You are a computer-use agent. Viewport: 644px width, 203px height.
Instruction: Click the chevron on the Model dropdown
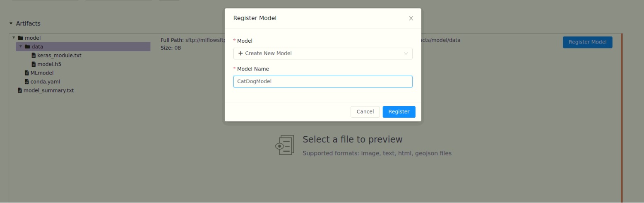tap(406, 53)
